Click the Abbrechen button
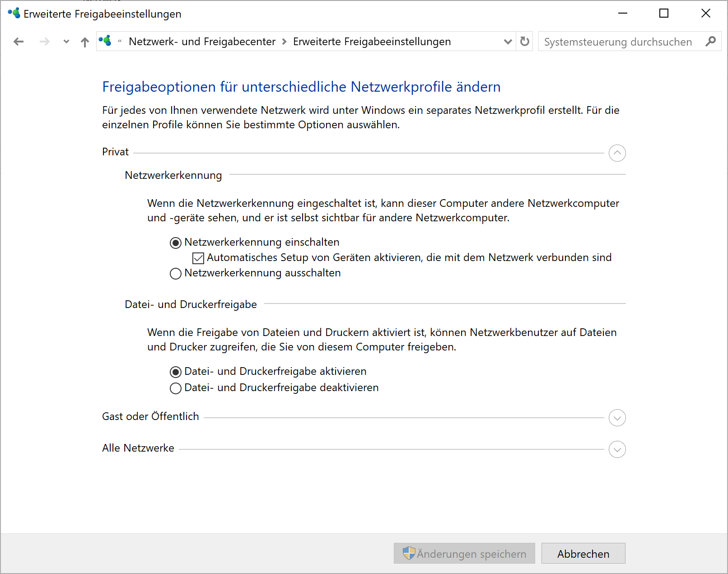The image size is (728, 574). pos(583,553)
